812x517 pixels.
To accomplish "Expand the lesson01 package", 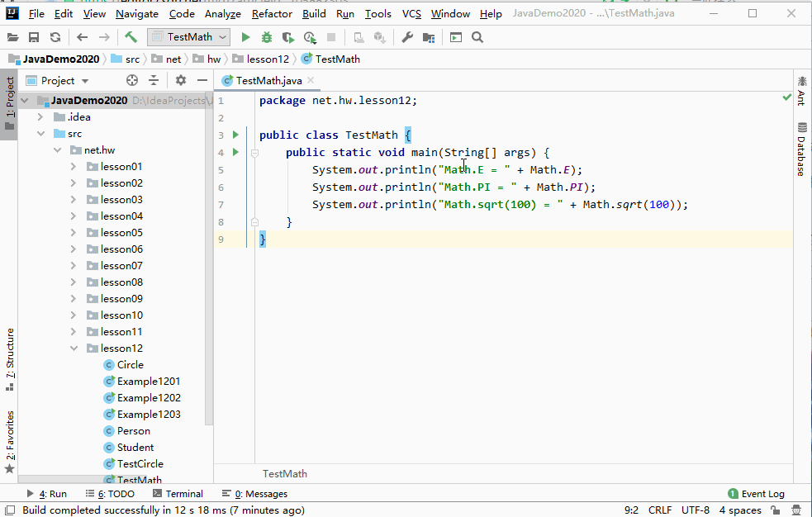I will [73, 167].
